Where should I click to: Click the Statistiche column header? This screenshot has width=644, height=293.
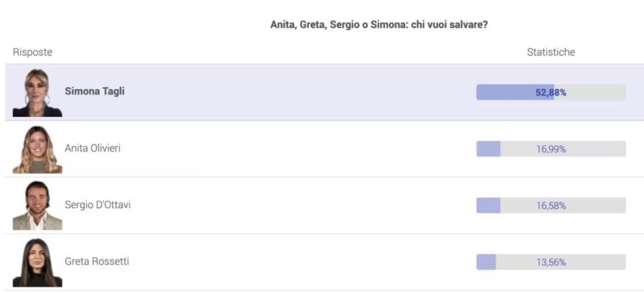tap(551, 52)
